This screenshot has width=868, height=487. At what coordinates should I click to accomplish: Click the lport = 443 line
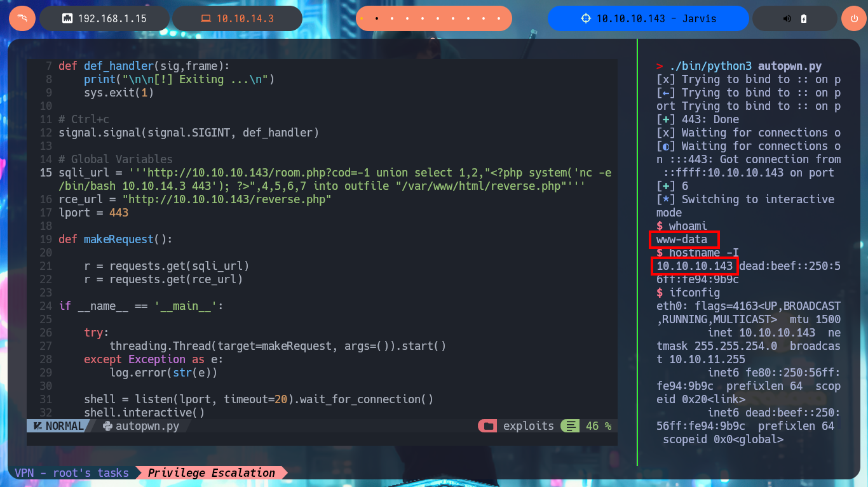click(x=93, y=213)
